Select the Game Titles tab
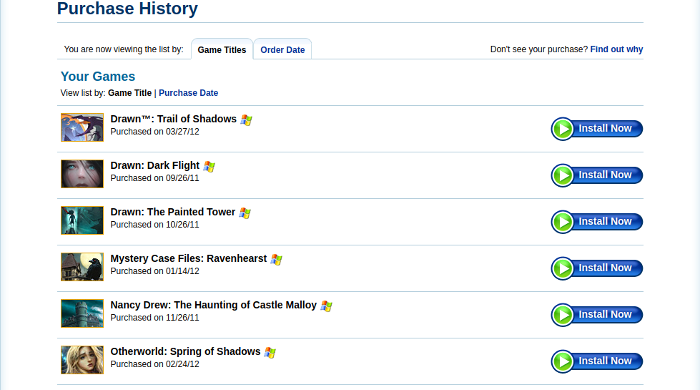 pyautogui.click(x=222, y=50)
